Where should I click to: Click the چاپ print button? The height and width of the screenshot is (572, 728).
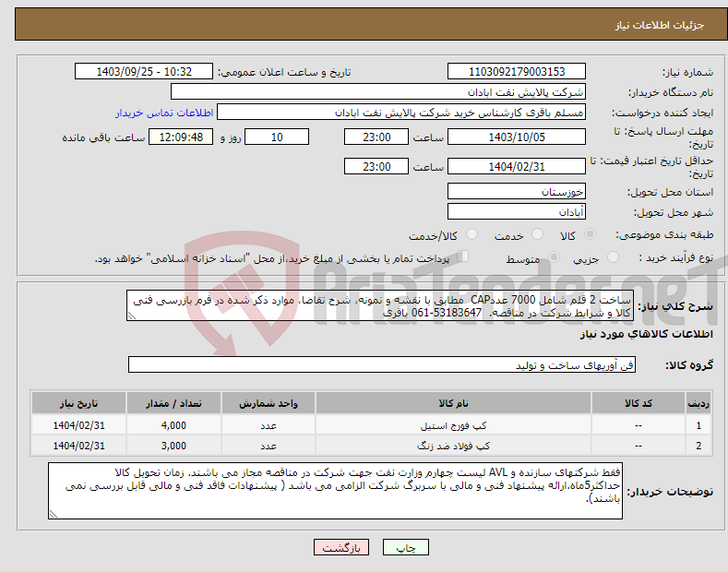[406, 548]
